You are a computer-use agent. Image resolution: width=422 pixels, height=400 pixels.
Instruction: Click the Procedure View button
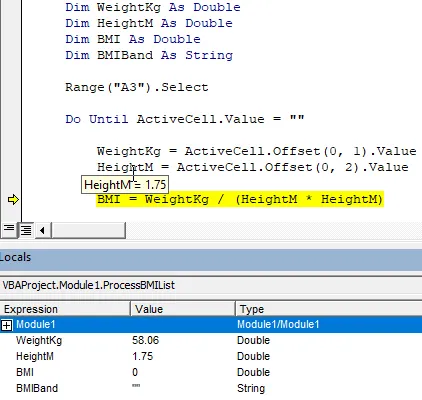[9, 230]
